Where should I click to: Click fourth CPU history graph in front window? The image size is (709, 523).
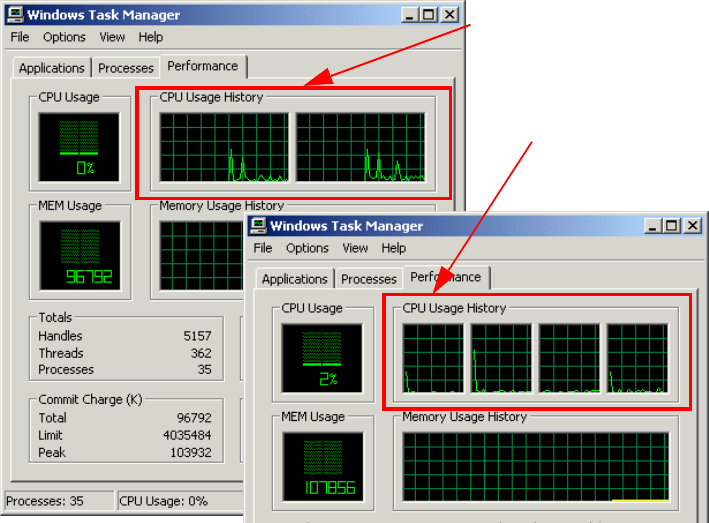click(x=637, y=358)
